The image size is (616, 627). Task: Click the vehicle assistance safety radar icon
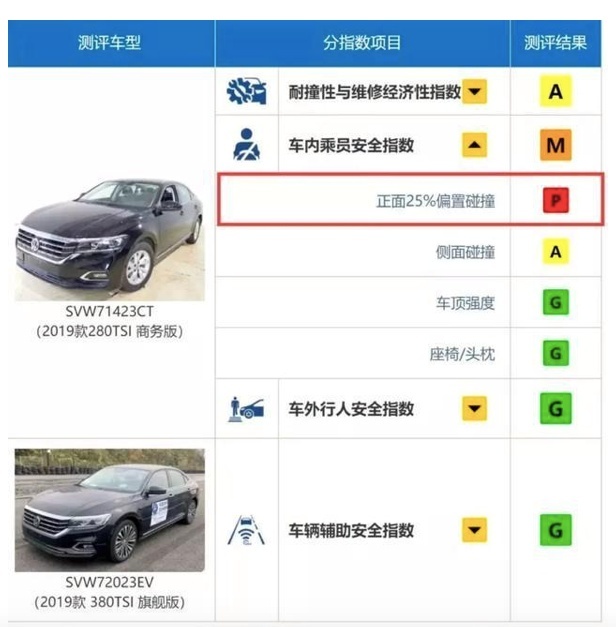pyautogui.click(x=246, y=530)
